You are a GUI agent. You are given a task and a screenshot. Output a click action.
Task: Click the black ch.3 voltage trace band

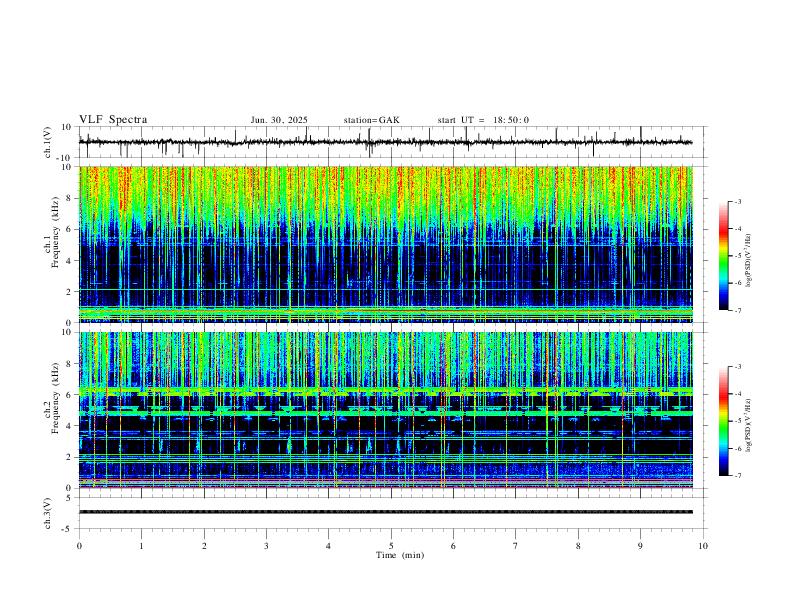(386, 512)
